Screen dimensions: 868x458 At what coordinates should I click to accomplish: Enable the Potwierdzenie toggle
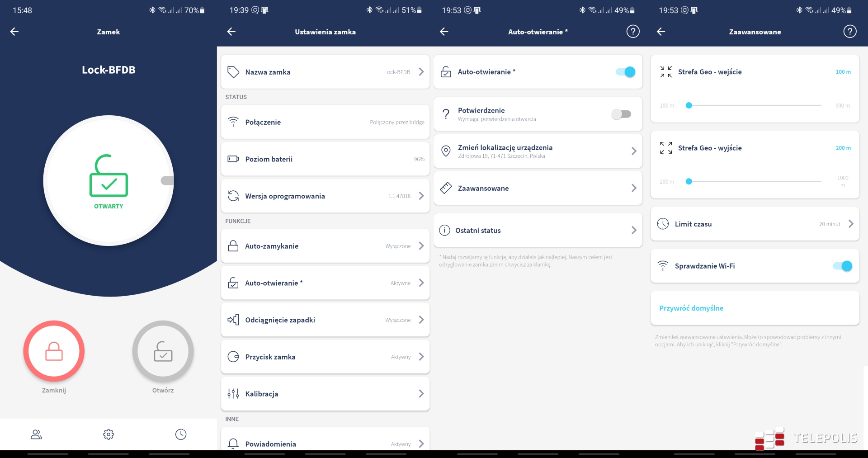tap(621, 114)
